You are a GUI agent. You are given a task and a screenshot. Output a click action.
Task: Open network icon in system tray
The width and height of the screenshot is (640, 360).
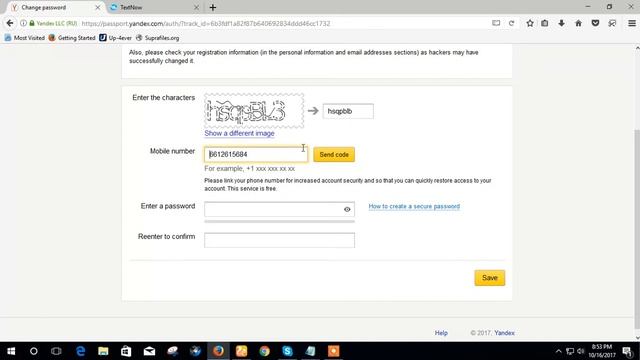click(x=570, y=351)
